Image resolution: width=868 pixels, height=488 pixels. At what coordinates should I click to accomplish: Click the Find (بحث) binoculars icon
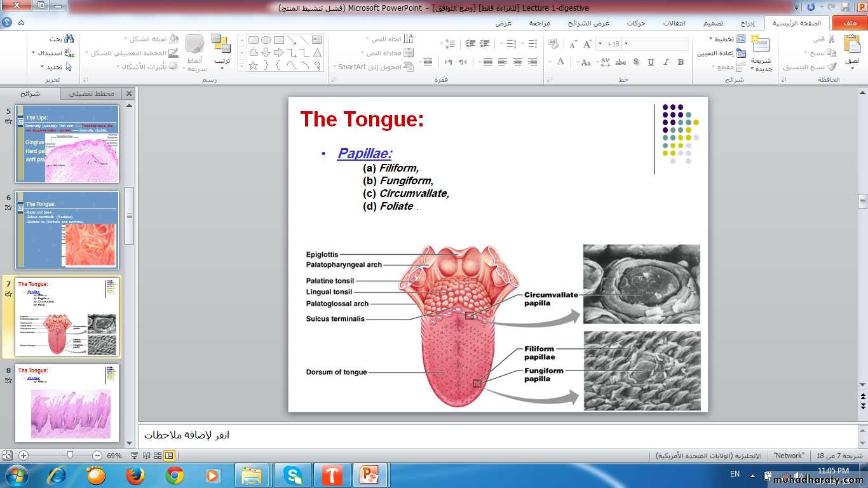(69, 39)
